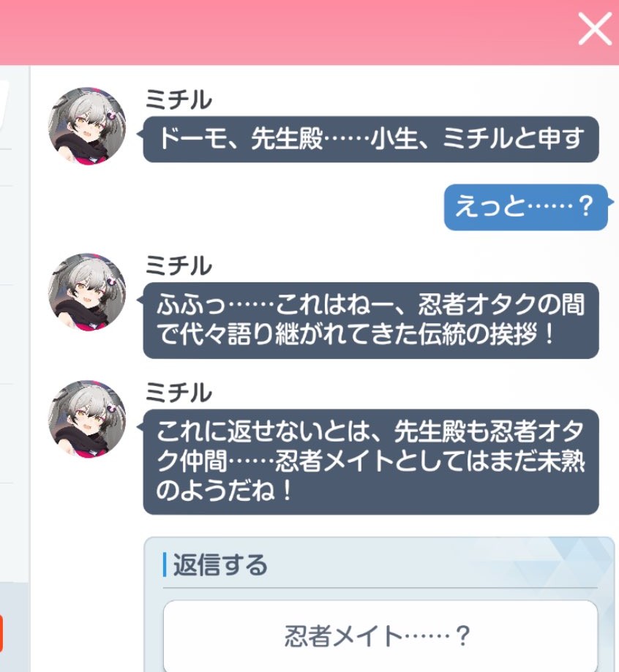
Task: Click the blue accent bar beside 返信する
Action: (165, 565)
